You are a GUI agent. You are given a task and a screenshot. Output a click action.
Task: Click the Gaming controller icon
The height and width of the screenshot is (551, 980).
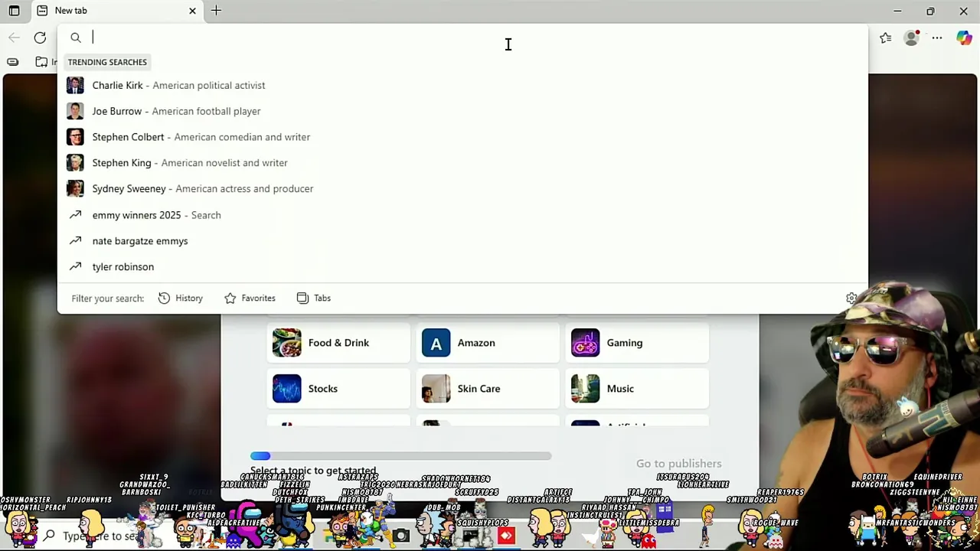585,343
